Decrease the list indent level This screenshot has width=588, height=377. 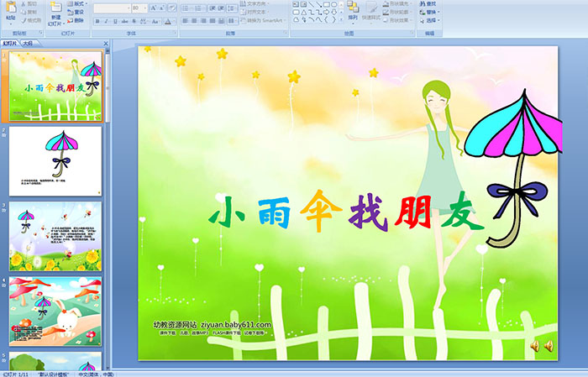pos(213,8)
